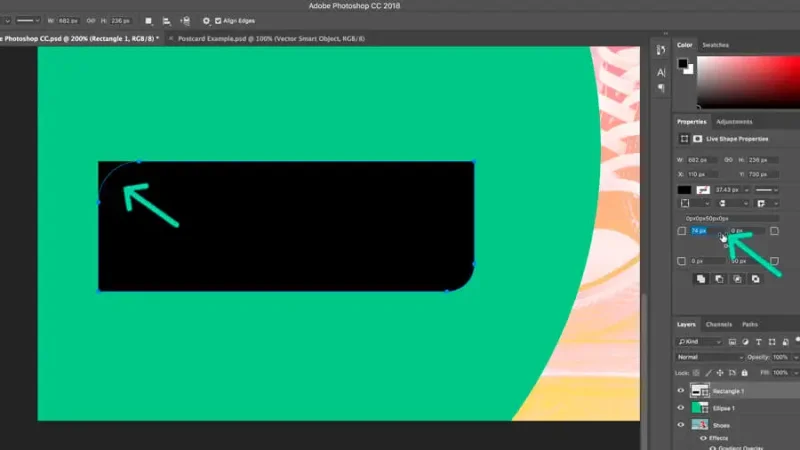Pick a color in the red color field
The width and height of the screenshot is (800, 450).
point(748,82)
